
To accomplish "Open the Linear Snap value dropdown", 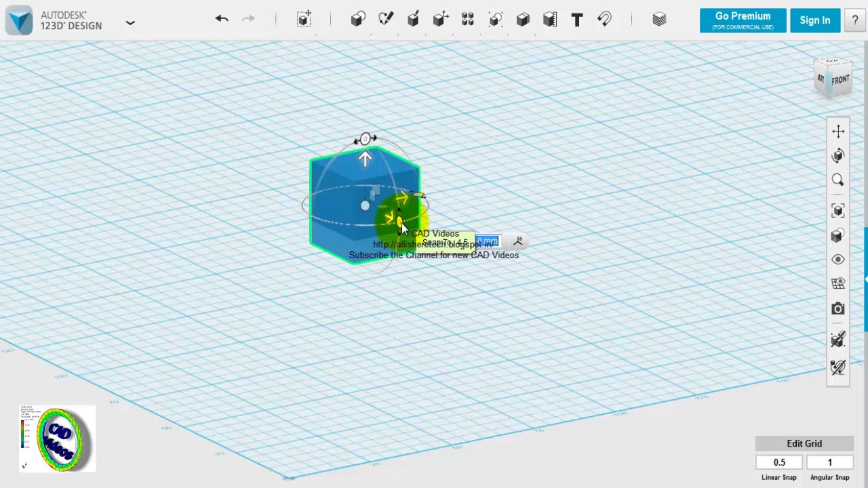I will point(779,462).
